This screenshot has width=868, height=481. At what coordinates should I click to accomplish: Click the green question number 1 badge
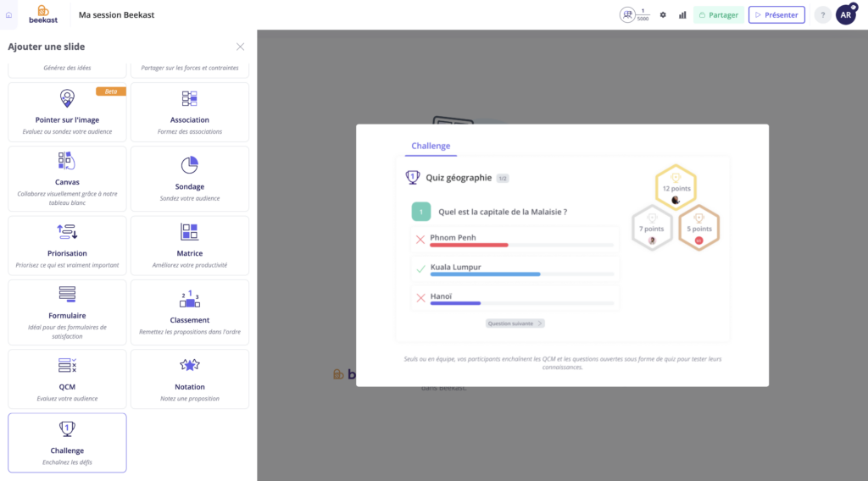pyautogui.click(x=421, y=212)
